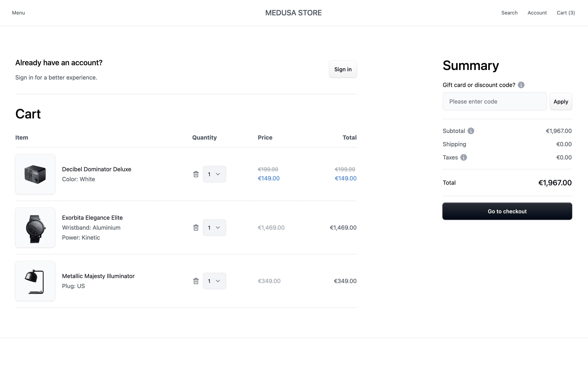588x381 pixels.
Task: Expand quantity dropdown for Exorbita Elegance Elite
Action: [214, 227]
